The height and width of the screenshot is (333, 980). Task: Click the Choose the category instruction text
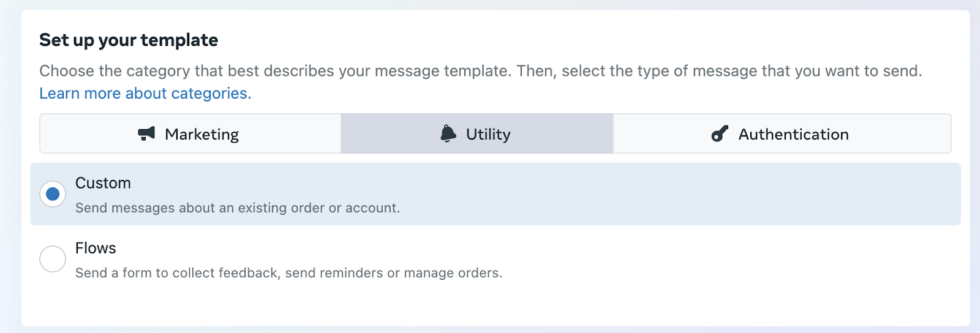[x=481, y=71]
